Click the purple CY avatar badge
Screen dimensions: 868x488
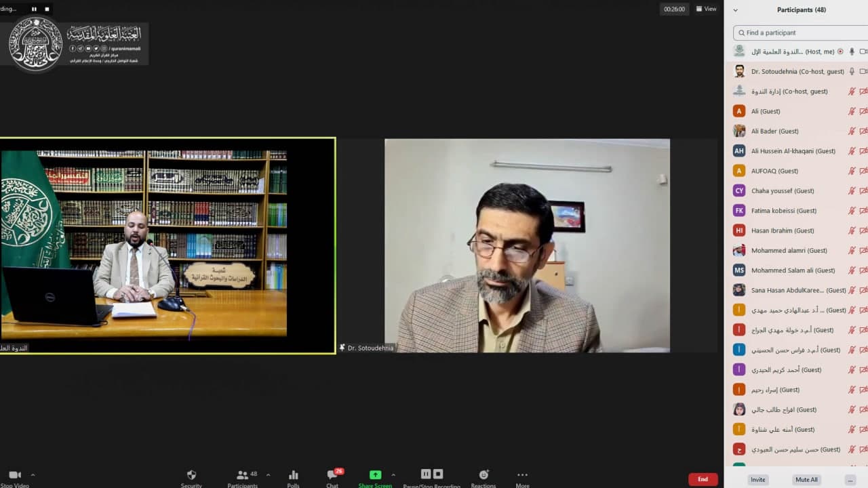(739, 190)
